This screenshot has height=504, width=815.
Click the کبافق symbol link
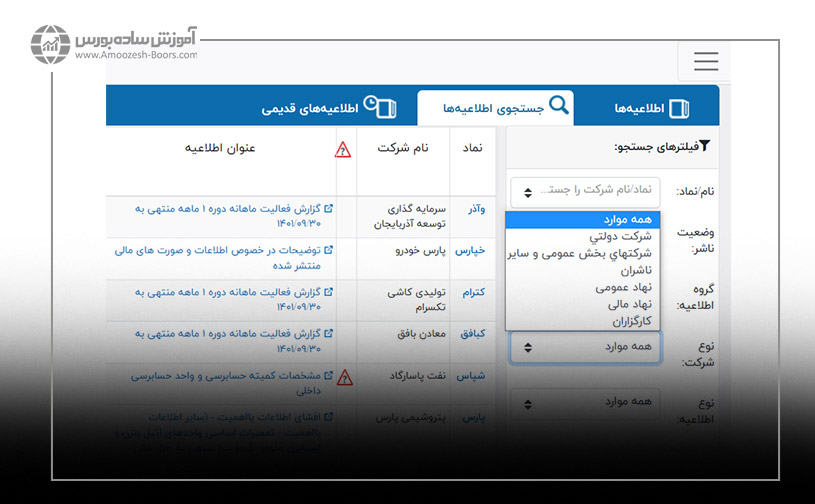point(472,334)
